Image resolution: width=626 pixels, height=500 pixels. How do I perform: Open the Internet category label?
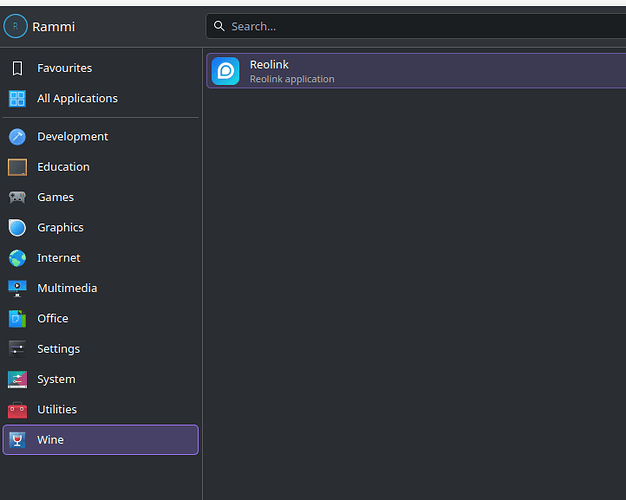[x=59, y=258]
